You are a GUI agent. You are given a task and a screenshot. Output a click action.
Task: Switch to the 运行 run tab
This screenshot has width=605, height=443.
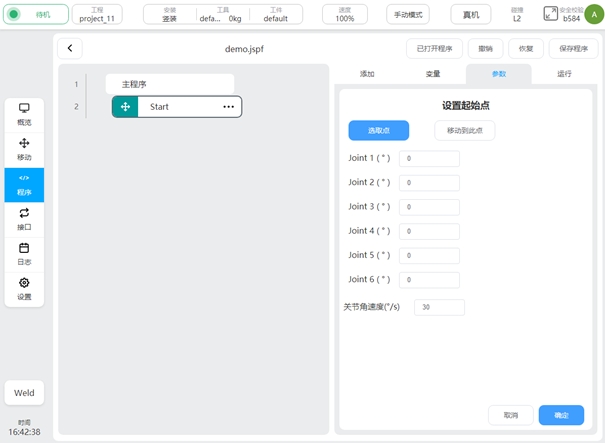pyautogui.click(x=565, y=73)
